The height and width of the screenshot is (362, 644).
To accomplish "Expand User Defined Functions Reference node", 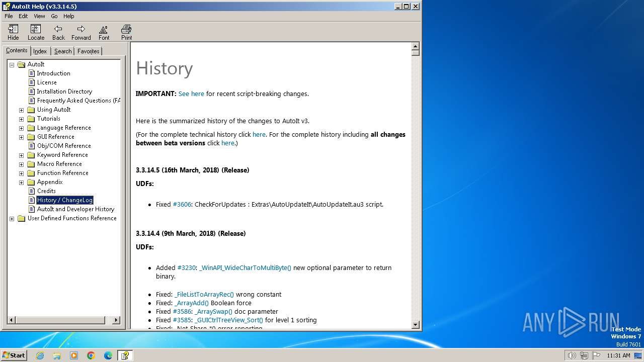I will (x=12, y=219).
